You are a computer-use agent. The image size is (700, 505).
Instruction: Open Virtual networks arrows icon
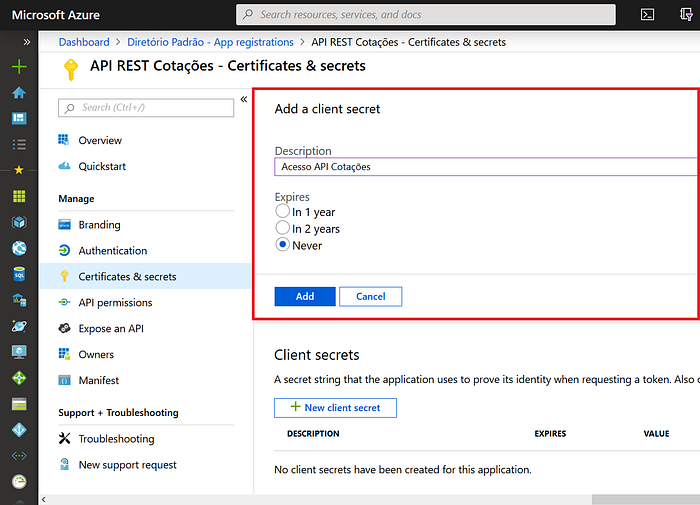(x=19, y=455)
